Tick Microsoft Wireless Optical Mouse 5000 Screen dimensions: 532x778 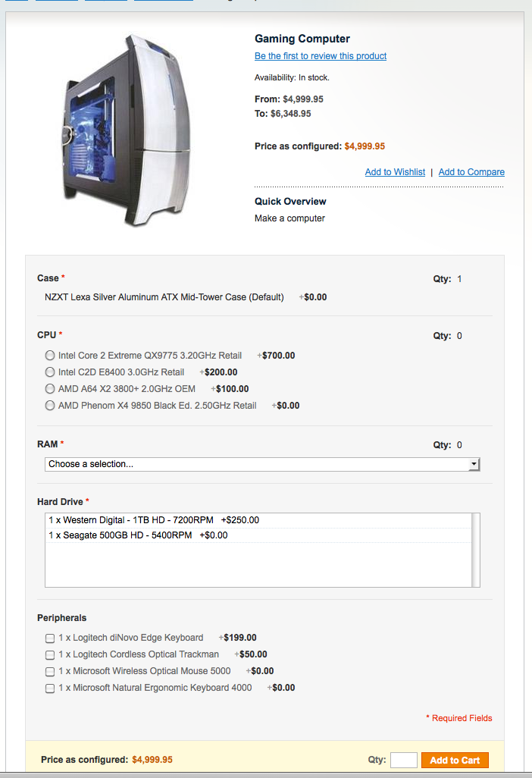pos(50,672)
